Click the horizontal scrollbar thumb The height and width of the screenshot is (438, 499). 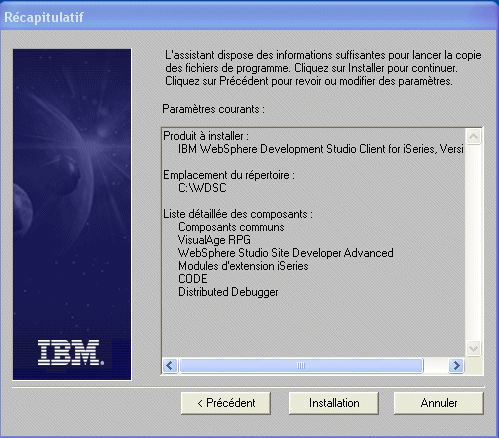tap(301, 366)
